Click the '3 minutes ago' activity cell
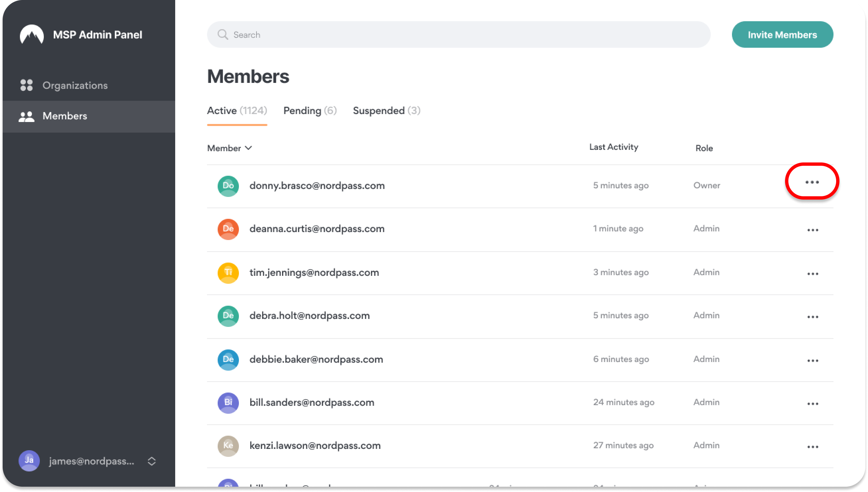Screen dimensions: 868x492 [621, 273]
